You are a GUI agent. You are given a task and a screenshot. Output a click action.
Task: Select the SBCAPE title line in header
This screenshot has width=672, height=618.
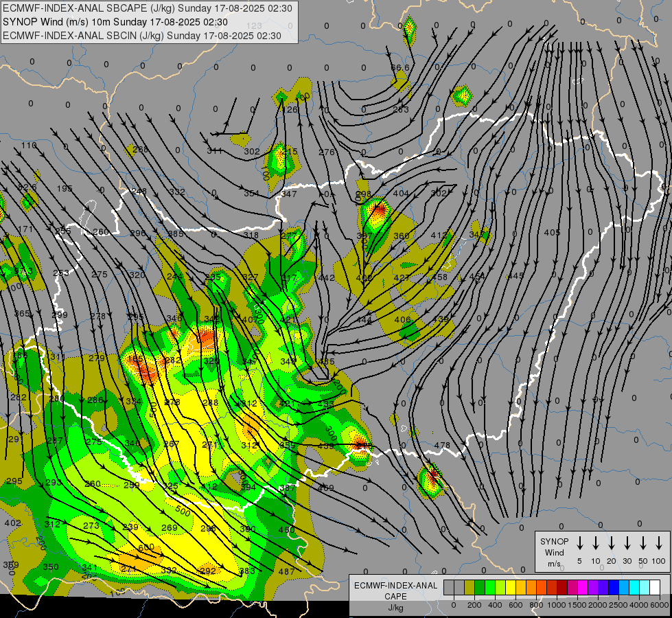148,8
